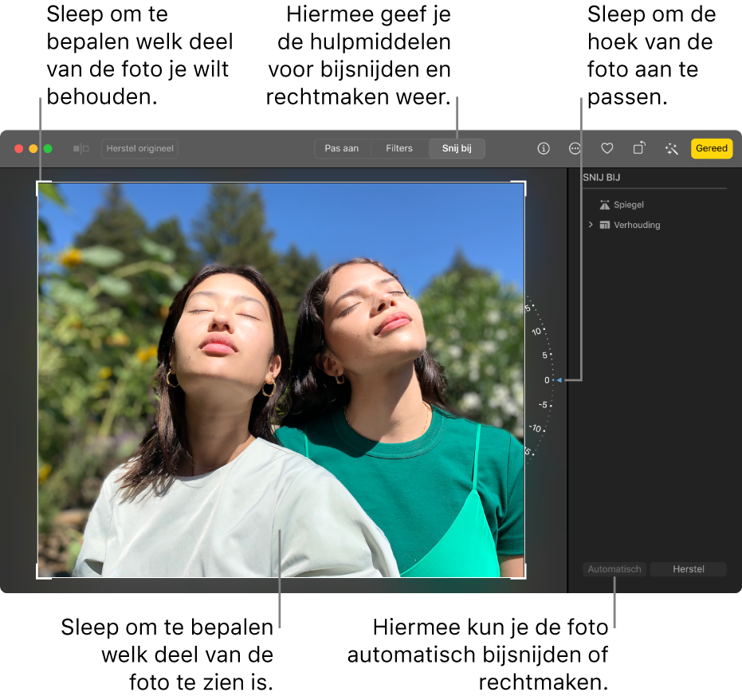Switch to the Pas aan tab

(342, 147)
